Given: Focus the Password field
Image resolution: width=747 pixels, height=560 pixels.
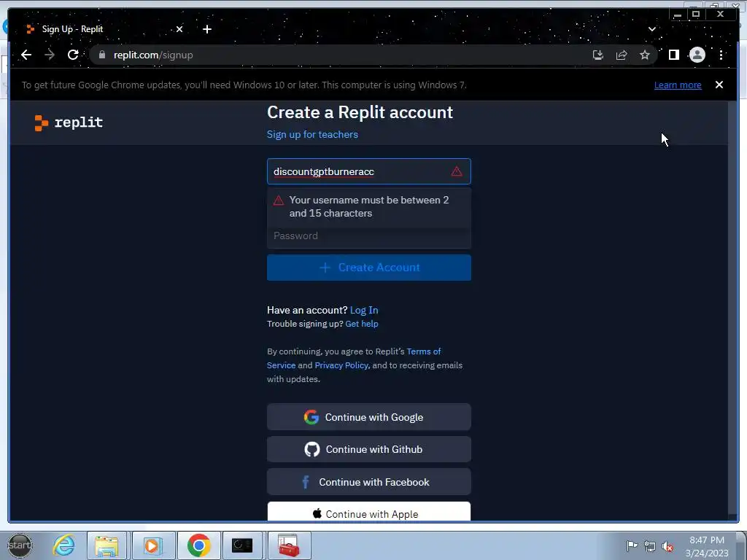Looking at the screenshot, I should (368, 236).
